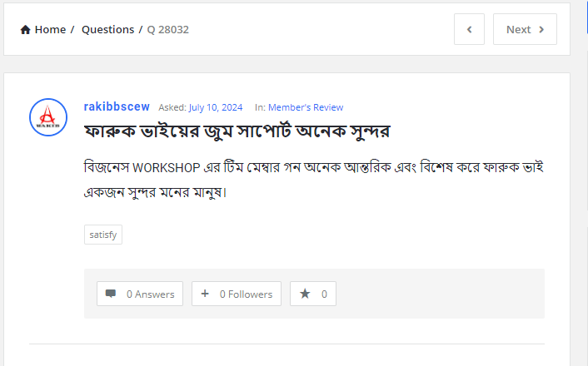The width and height of the screenshot is (588, 366).
Task: Click the right chevron on Next button
Action: click(x=541, y=29)
